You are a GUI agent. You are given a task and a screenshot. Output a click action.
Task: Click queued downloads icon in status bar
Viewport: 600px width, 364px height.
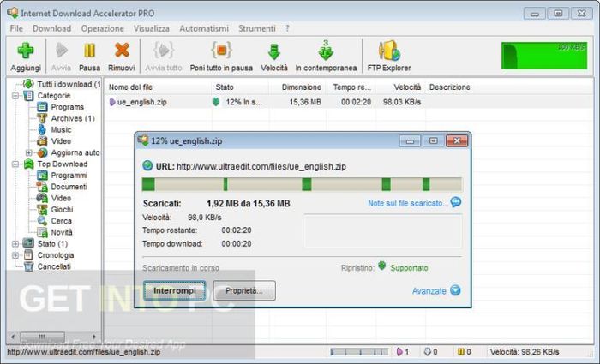pos(428,352)
